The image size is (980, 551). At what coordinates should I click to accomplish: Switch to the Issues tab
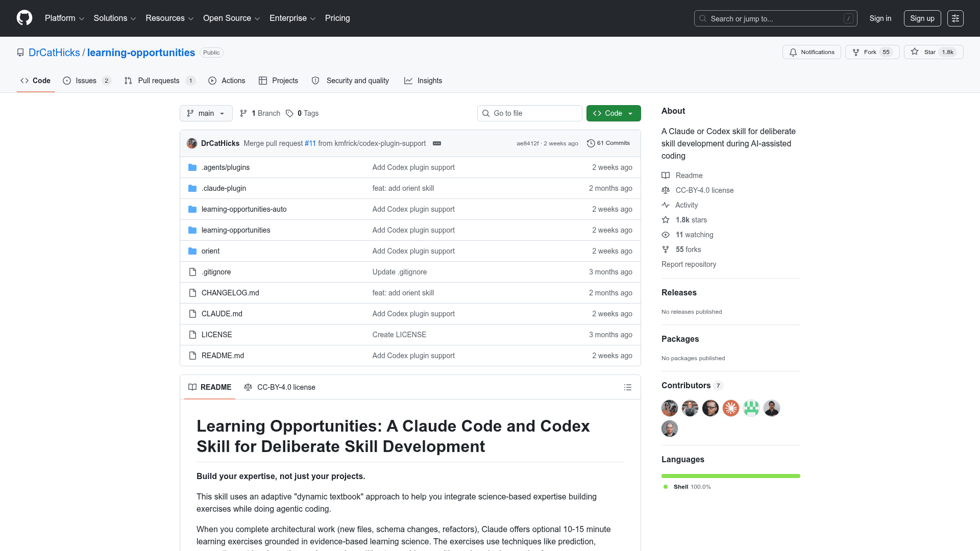tap(87, 81)
